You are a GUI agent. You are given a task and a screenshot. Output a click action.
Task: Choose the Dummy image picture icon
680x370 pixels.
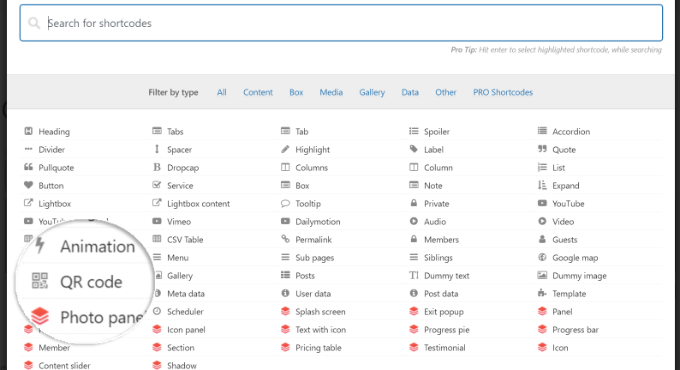coord(542,275)
